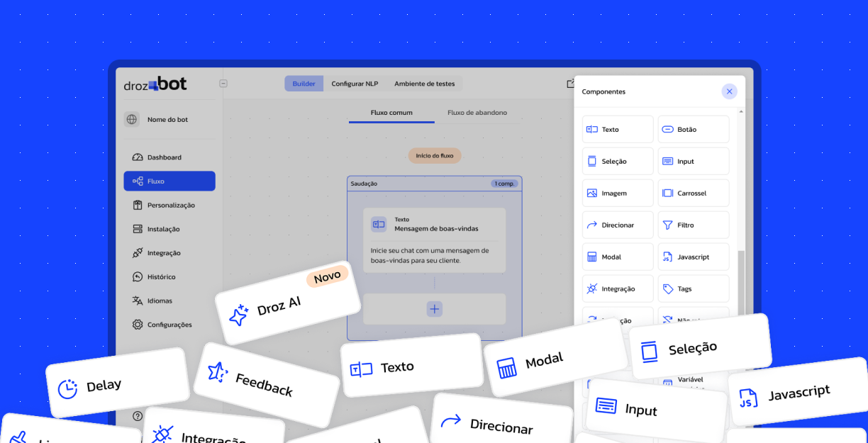Click the large Modal floating card
868x443 pixels.
click(555, 358)
